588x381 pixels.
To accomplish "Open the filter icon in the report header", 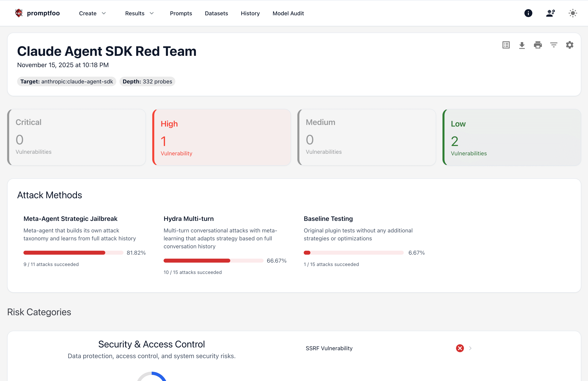I will click(554, 45).
